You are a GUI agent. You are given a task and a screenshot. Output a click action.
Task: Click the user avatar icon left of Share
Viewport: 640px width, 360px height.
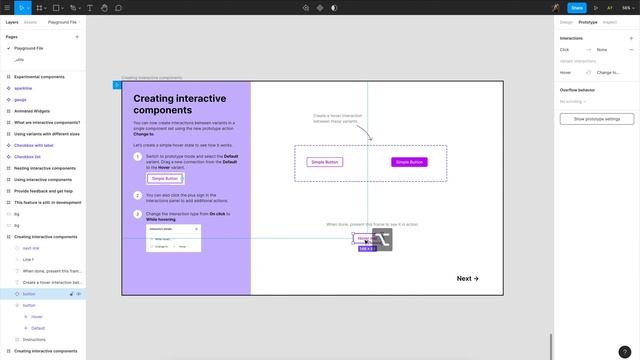(x=556, y=8)
